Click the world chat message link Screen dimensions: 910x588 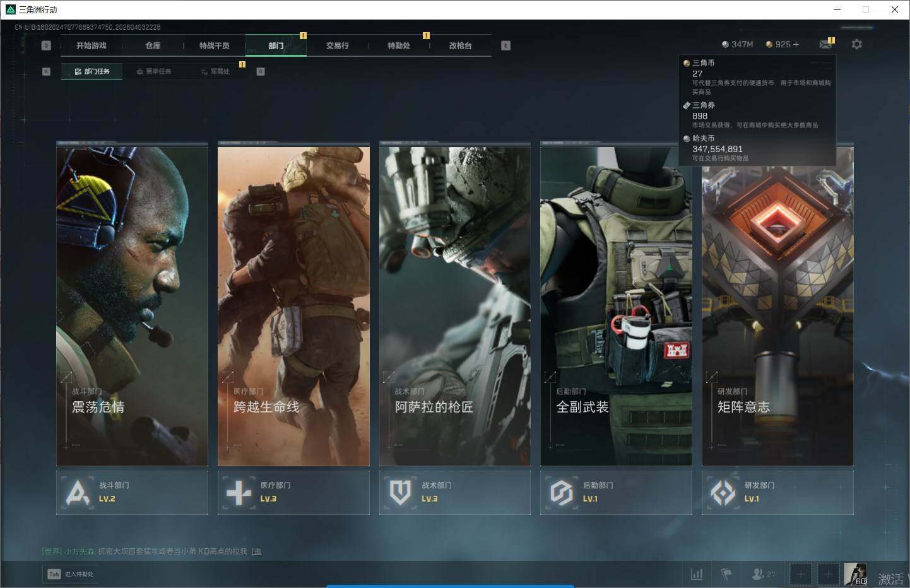pyautogui.click(x=257, y=551)
